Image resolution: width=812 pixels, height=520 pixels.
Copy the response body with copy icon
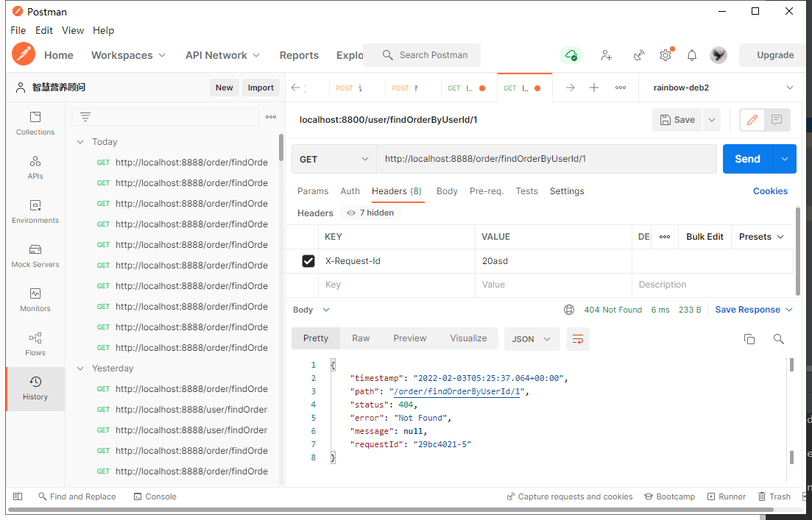tap(749, 339)
